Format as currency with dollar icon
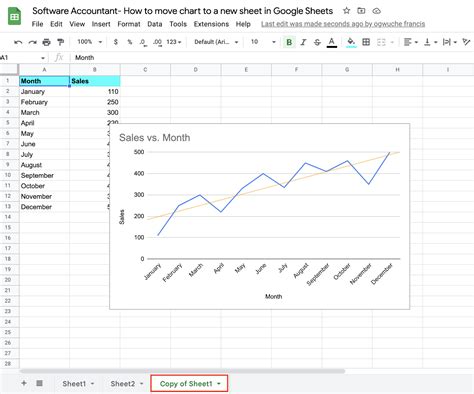The height and width of the screenshot is (394, 474). 116,42
